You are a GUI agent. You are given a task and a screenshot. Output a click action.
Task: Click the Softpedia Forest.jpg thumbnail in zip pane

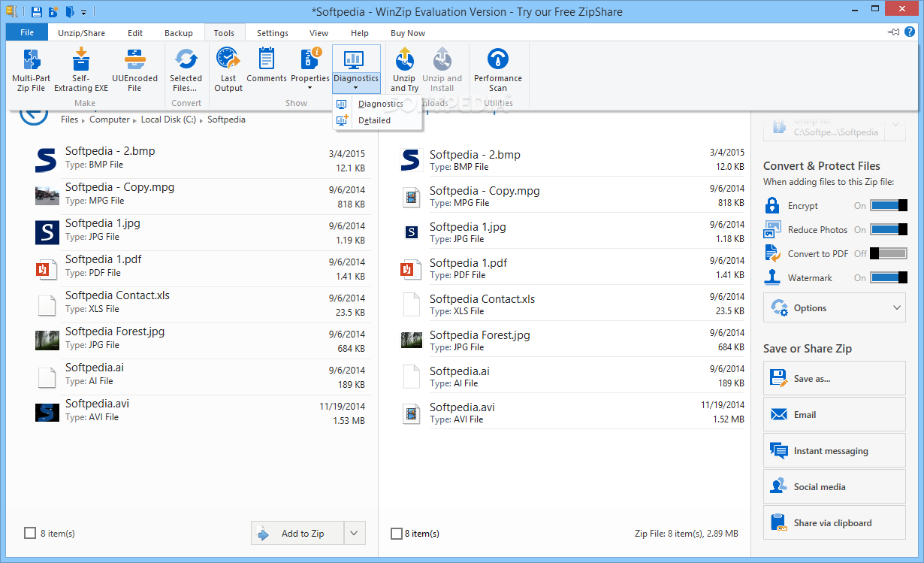coord(411,341)
